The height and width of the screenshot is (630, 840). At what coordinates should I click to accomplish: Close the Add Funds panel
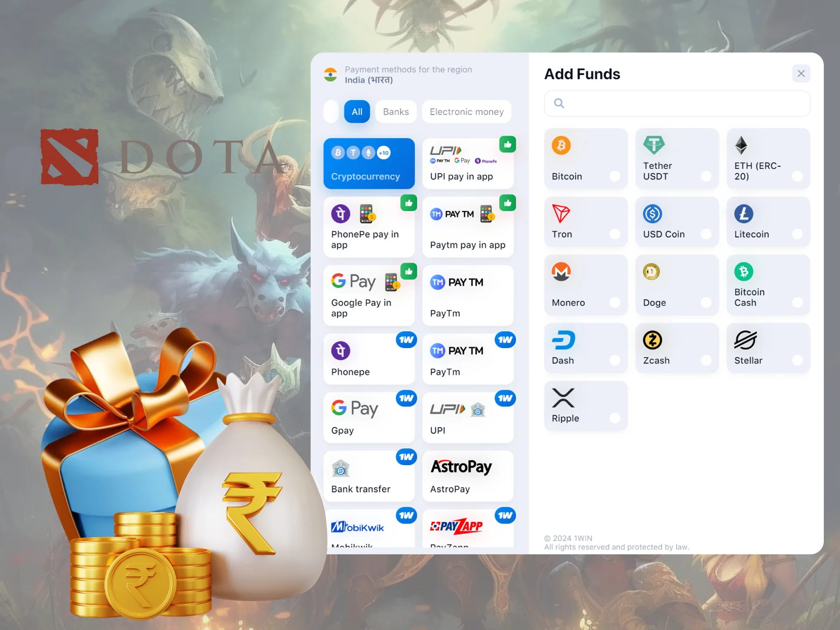[801, 73]
